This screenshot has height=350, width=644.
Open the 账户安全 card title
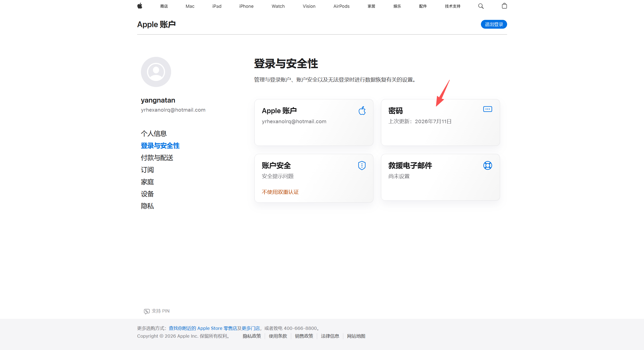(276, 165)
